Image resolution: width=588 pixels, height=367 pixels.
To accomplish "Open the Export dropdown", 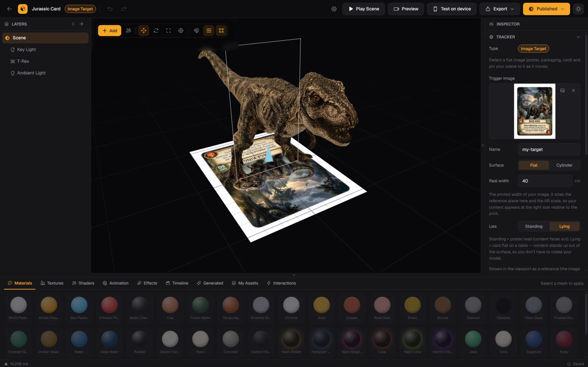I will [500, 9].
